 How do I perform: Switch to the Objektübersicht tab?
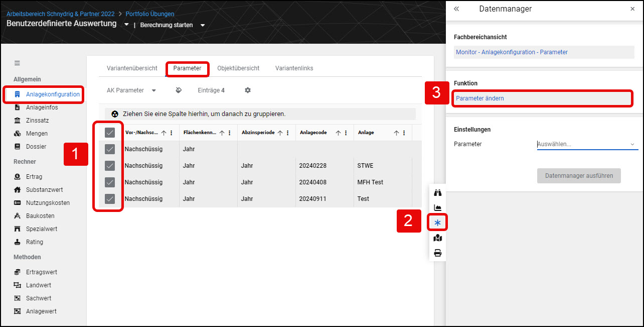click(238, 68)
